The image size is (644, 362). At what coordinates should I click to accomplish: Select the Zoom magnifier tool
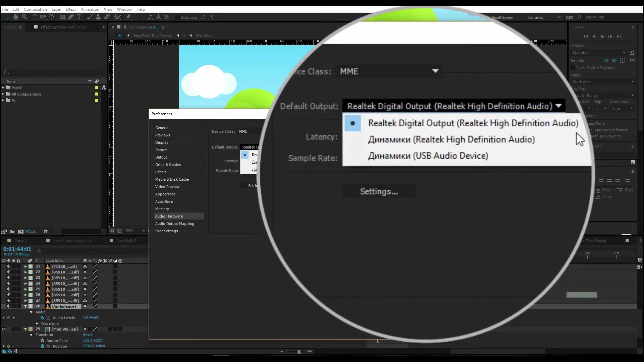click(24, 17)
